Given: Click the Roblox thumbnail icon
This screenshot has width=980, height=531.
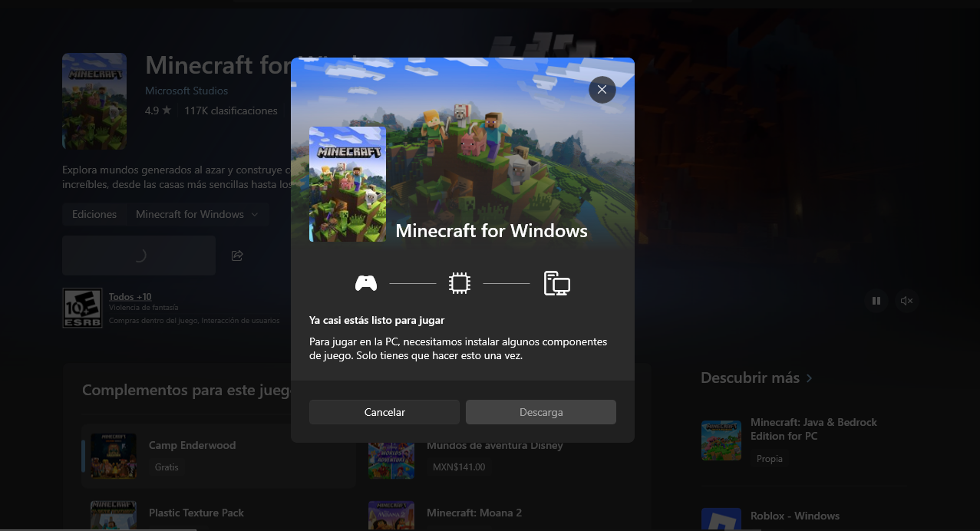Looking at the screenshot, I should point(721,519).
